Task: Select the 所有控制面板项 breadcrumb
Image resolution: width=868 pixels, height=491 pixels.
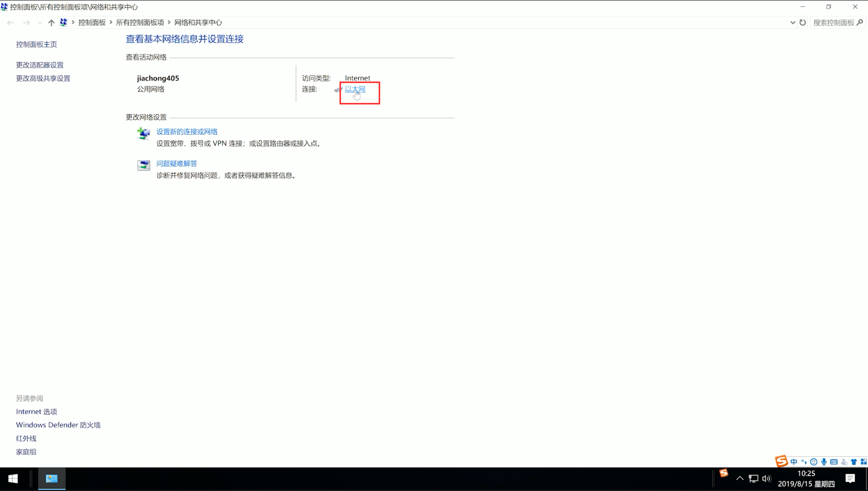Action: click(x=140, y=22)
